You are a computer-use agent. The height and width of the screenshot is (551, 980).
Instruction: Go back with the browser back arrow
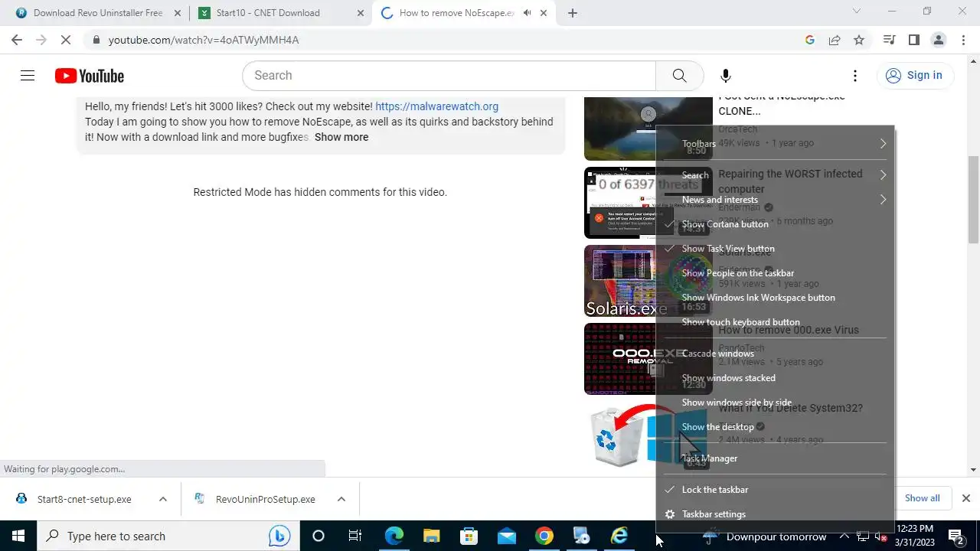pos(17,40)
